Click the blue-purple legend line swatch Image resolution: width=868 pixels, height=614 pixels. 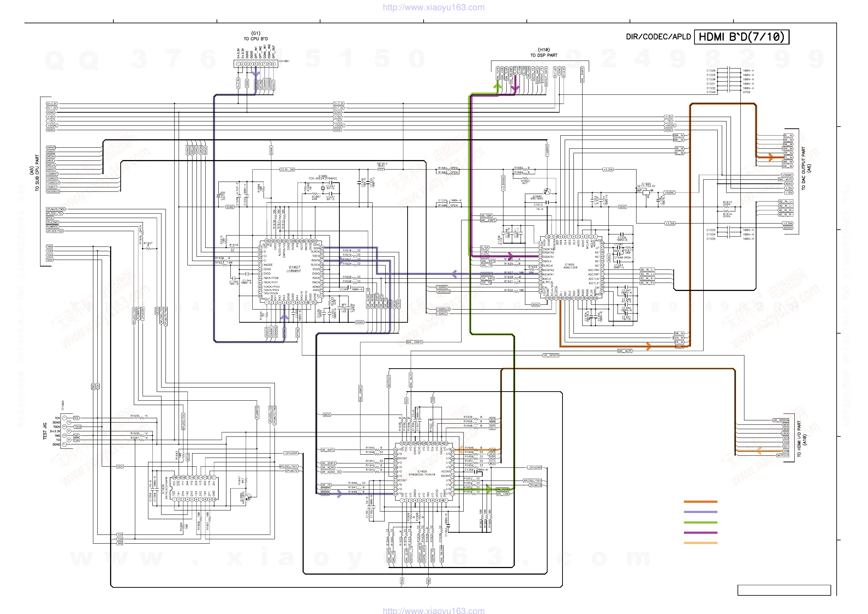701,512
